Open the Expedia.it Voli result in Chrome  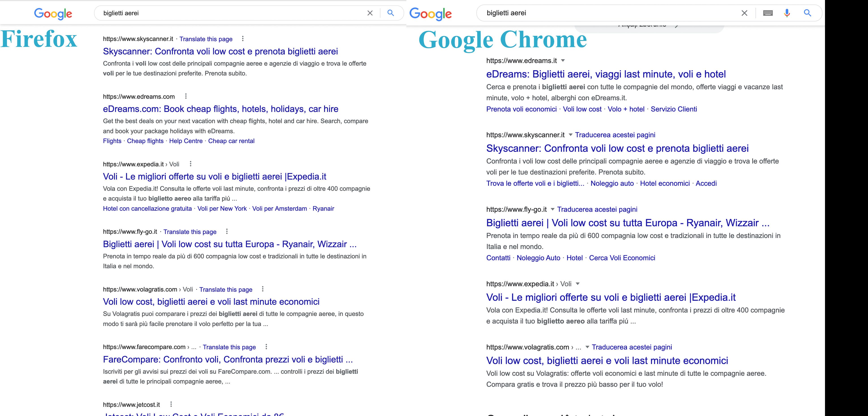[x=611, y=297]
